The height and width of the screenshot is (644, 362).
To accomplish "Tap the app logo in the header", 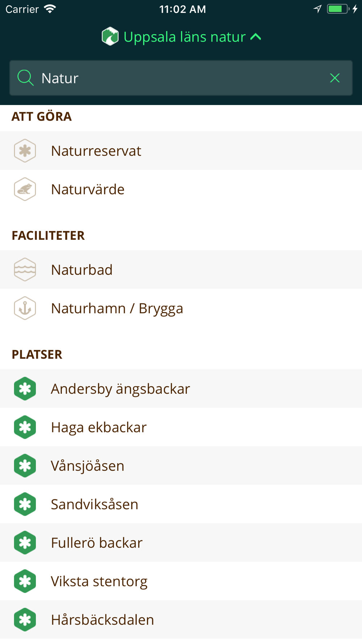I will coord(110,36).
